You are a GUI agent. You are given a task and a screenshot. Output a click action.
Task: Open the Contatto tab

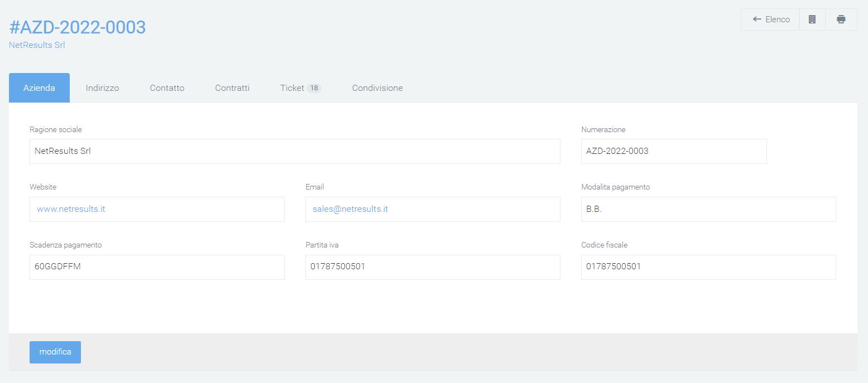pos(167,88)
